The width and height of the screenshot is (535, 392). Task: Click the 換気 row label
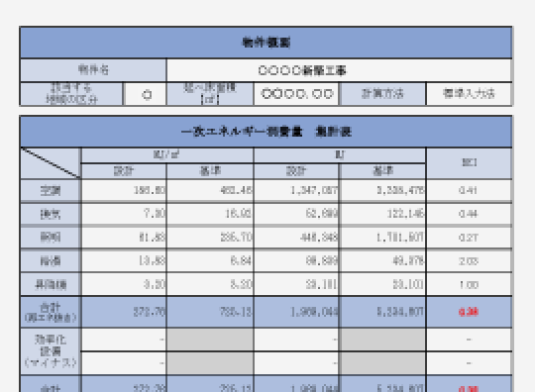click(x=51, y=214)
